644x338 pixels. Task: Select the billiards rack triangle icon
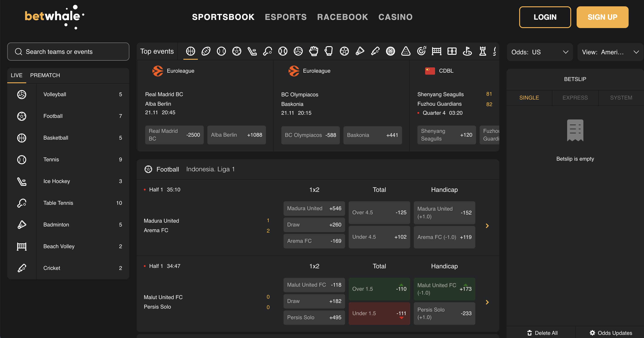pyautogui.click(x=406, y=51)
